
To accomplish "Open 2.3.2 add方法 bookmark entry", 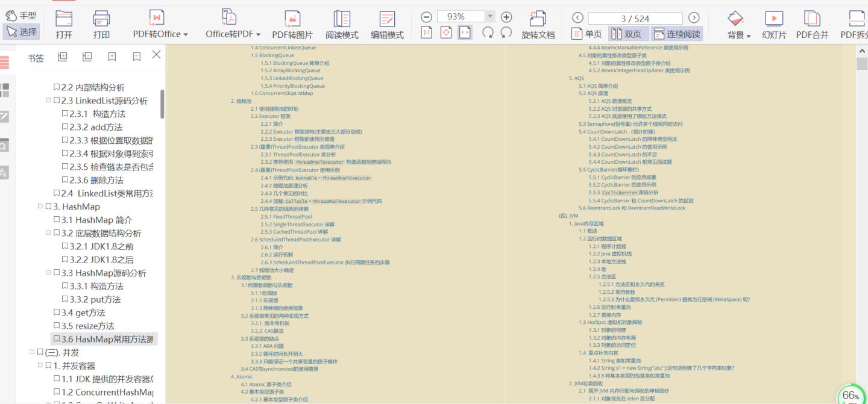I will click(x=96, y=127).
